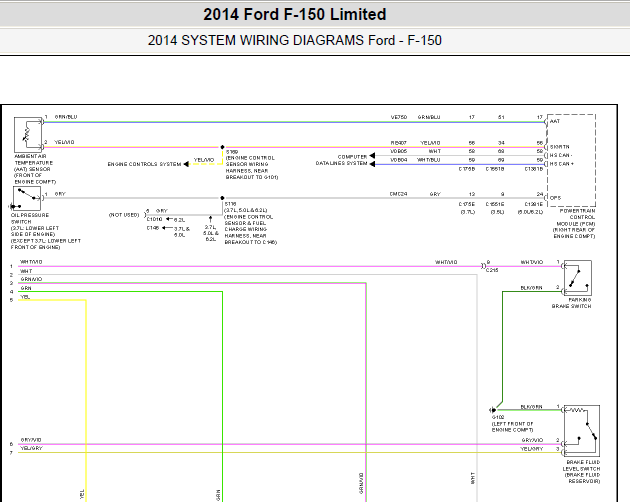This screenshot has width=630, height=502.
Task: Click the "C1010" connector label
Action: (x=155, y=219)
